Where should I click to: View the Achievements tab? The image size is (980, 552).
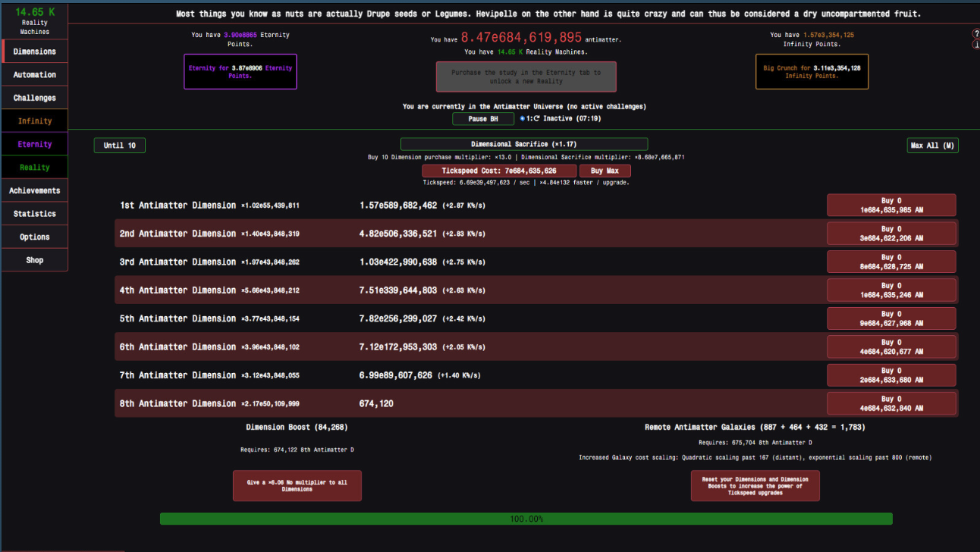tap(35, 191)
